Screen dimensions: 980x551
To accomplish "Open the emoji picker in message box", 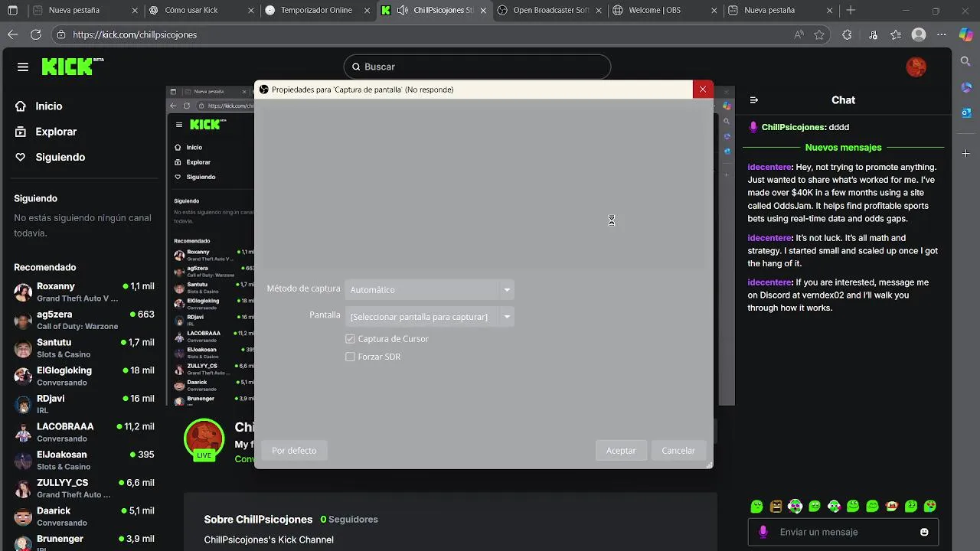I will [924, 532].
